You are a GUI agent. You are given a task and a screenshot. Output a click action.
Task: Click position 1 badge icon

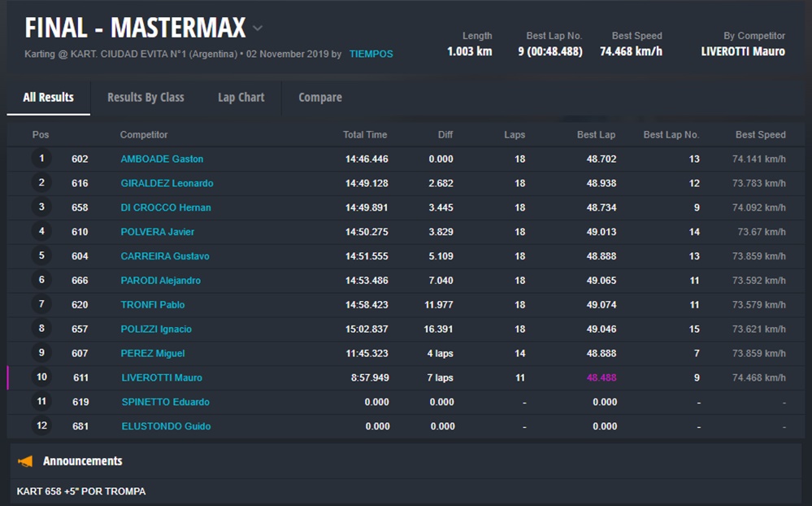(41, 159)
